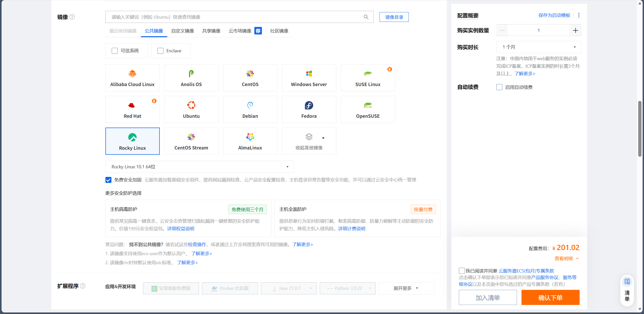Open the three-dot more options menu
The image size is (644, 314).
[x=579, y=15]
